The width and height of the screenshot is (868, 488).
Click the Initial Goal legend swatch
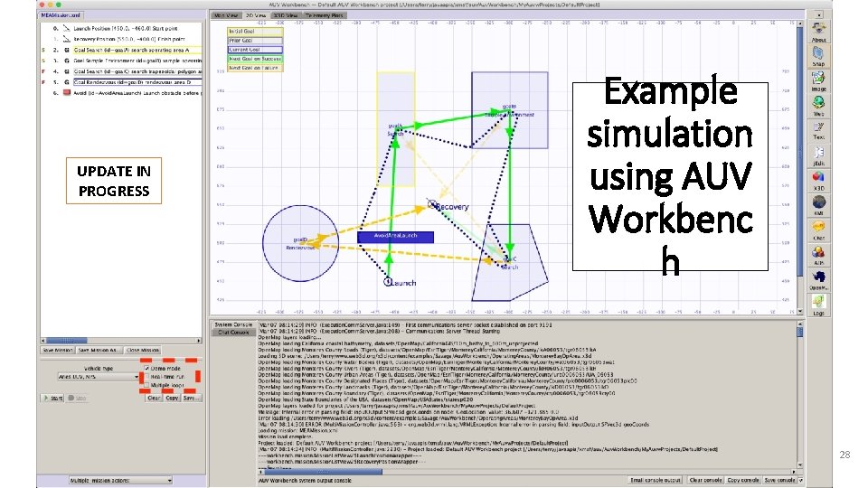point(255,32)
